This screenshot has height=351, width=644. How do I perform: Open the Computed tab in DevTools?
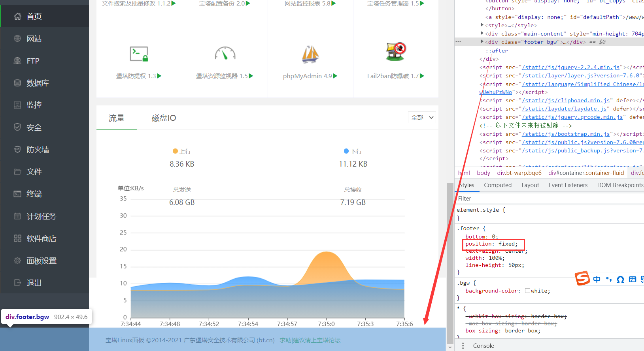[498, 185]
